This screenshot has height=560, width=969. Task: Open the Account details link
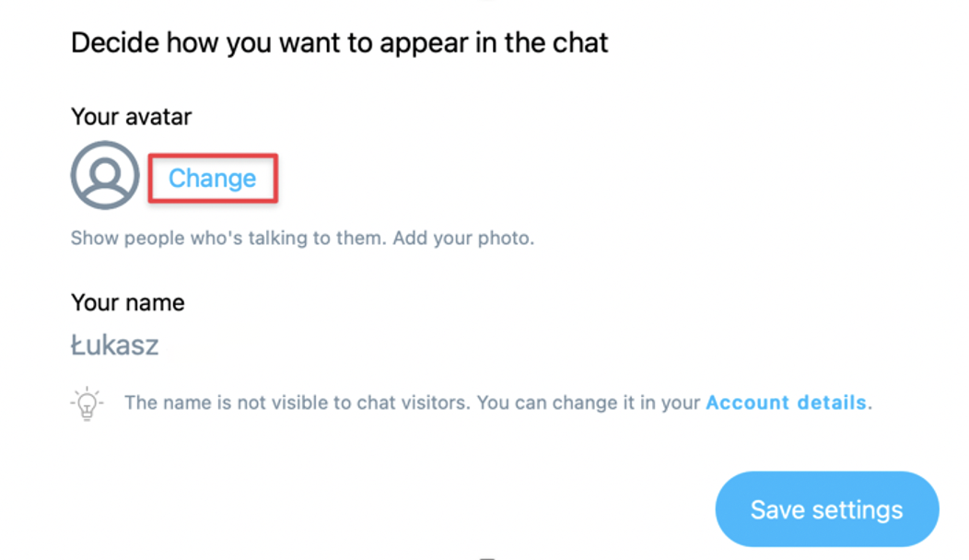[786, 402]
